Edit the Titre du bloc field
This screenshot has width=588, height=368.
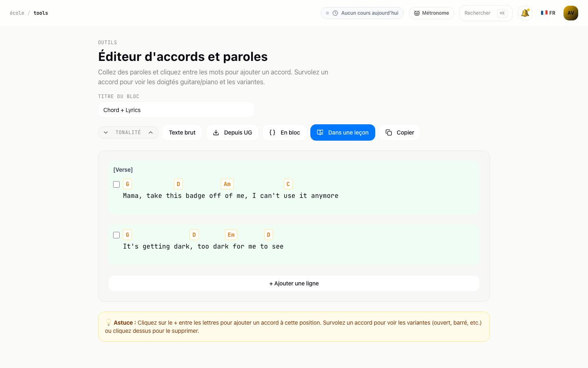pyautogui.click(x=176, y=110)
